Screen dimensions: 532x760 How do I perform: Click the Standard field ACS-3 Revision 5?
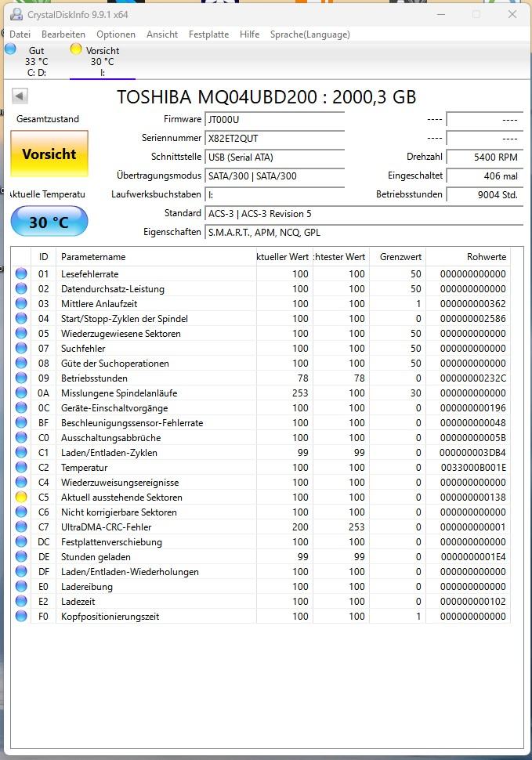point(364,214)
